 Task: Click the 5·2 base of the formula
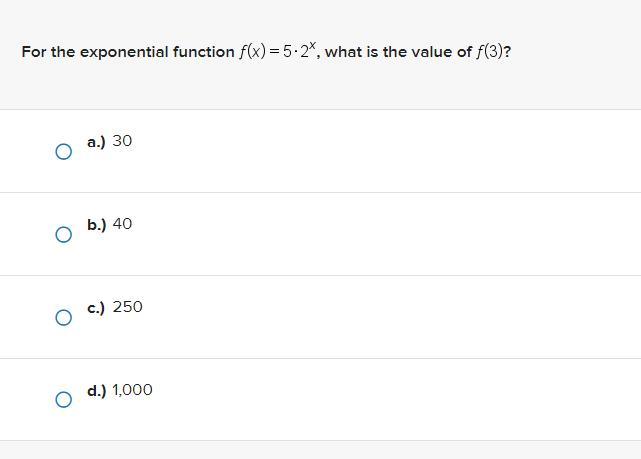[x=296, y=52]
